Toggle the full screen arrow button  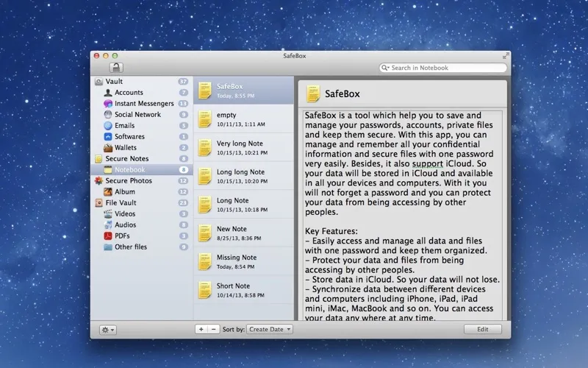point(505,55)
